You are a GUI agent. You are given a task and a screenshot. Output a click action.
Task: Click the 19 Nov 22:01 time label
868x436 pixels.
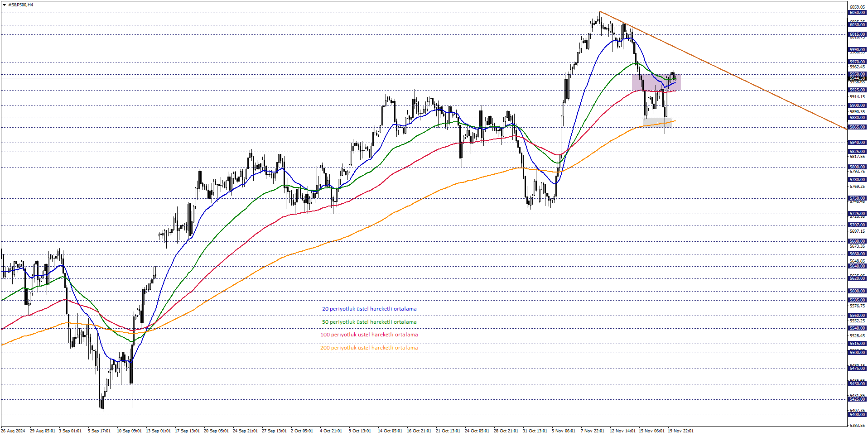pos(680,431)
